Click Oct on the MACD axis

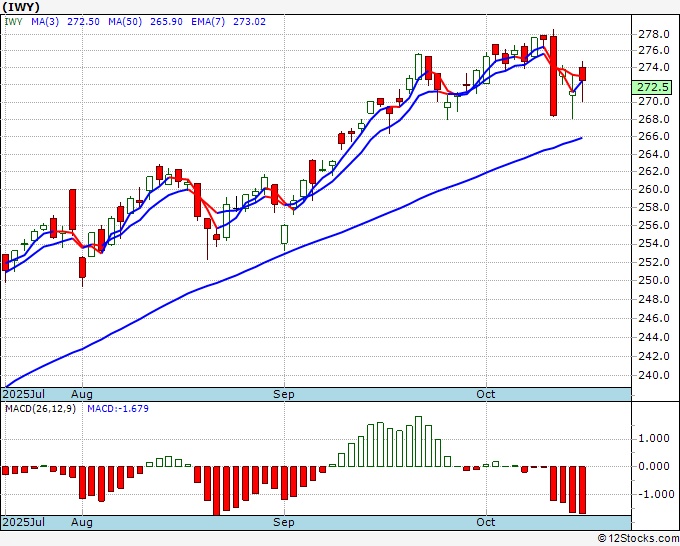tap(485, 522)
